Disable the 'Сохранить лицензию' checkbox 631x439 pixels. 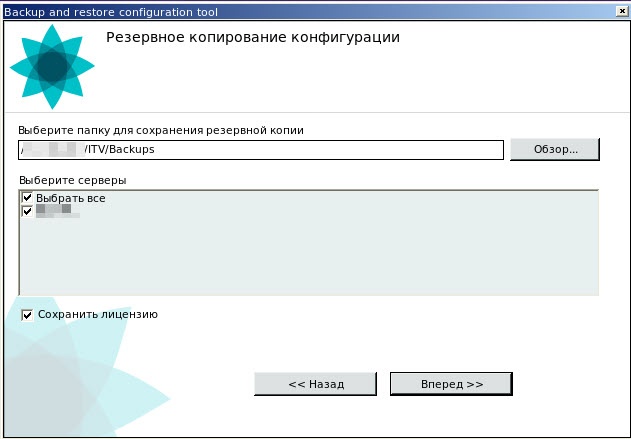[x=28, y=315]
